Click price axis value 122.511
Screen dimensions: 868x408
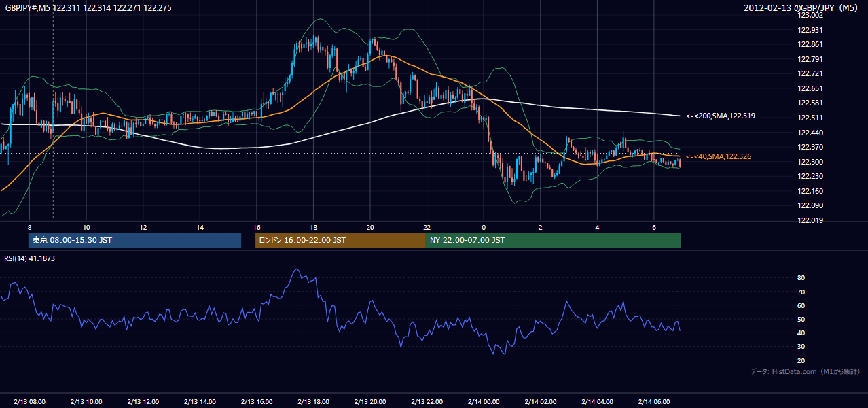(x=810, y=118)
